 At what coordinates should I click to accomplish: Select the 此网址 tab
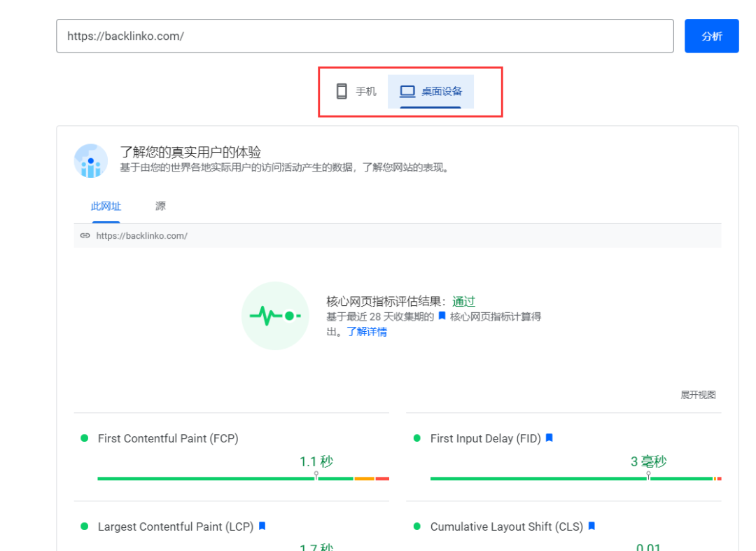pos(106,206)
